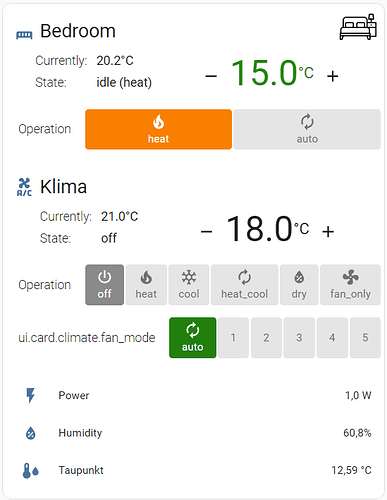Set fan mode to auto
387x500 pixels.
(193, 338)
